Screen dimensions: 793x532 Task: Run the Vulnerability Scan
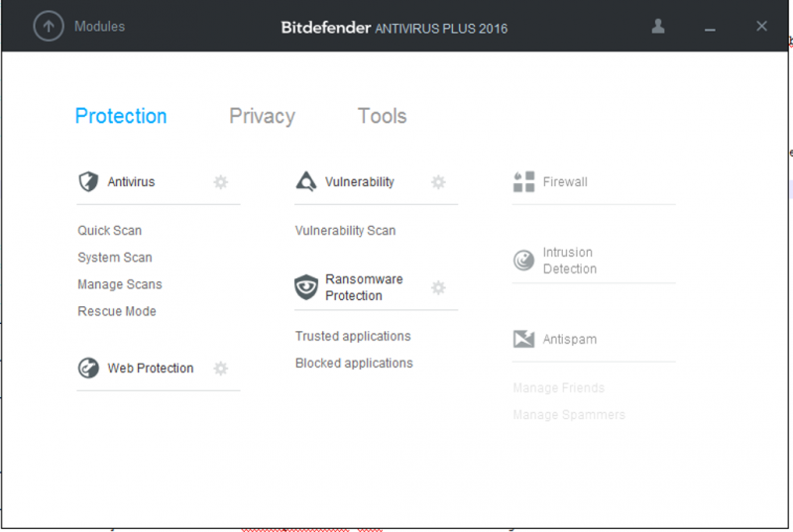[345, 231]
